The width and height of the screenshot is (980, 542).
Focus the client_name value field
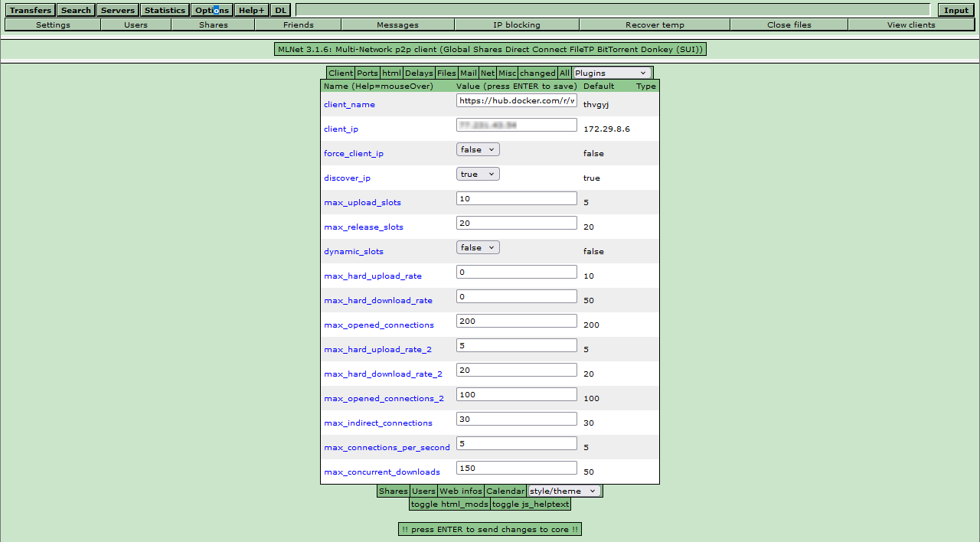(x=516, y=101)
